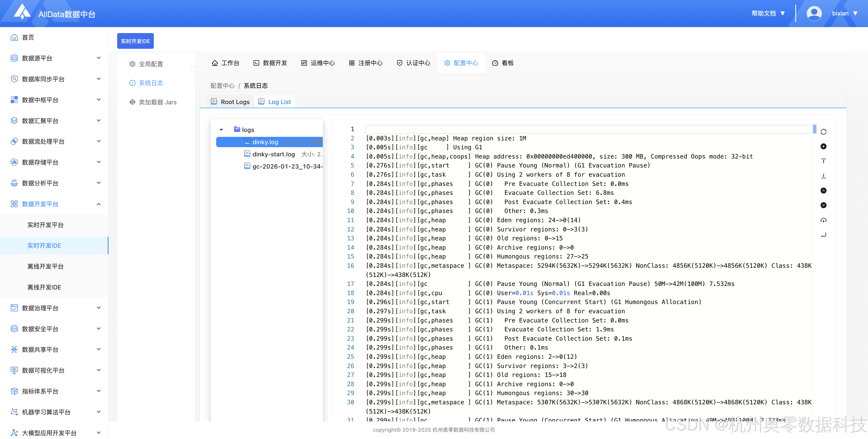The image size is (868, 439).
Task: Open 类加载器 Jars settings page
Action: click(157, 102)
